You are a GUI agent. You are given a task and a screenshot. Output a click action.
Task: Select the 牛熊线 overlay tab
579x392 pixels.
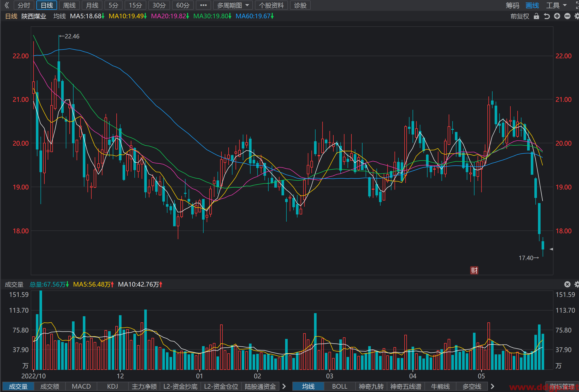click(x=440, y=387)
